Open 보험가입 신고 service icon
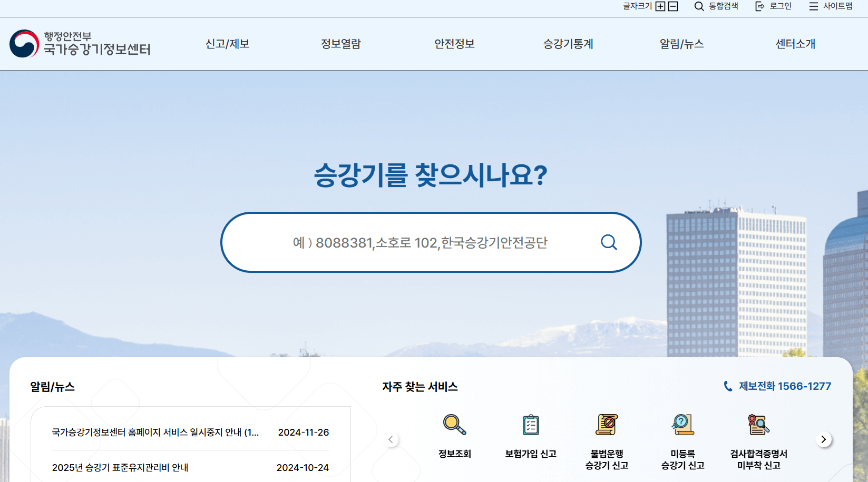The image size is (868, 482). [530, 425]
